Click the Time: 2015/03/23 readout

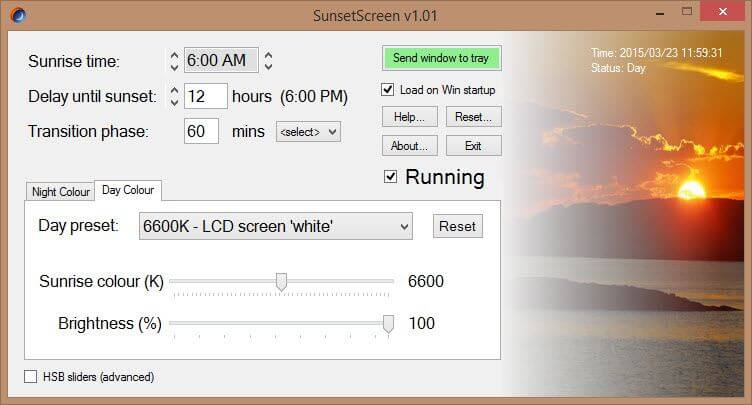[x=657, y=53]
